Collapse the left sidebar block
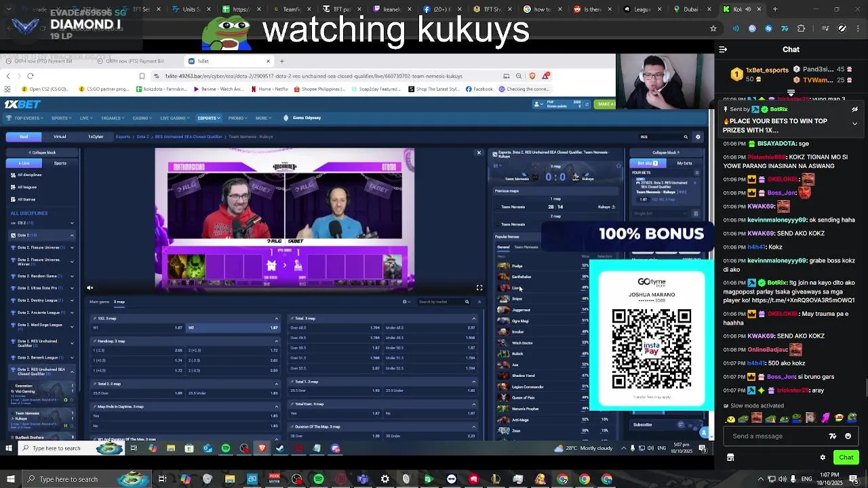The height and width of the screenshot is (488, 868). click(42, 152)
